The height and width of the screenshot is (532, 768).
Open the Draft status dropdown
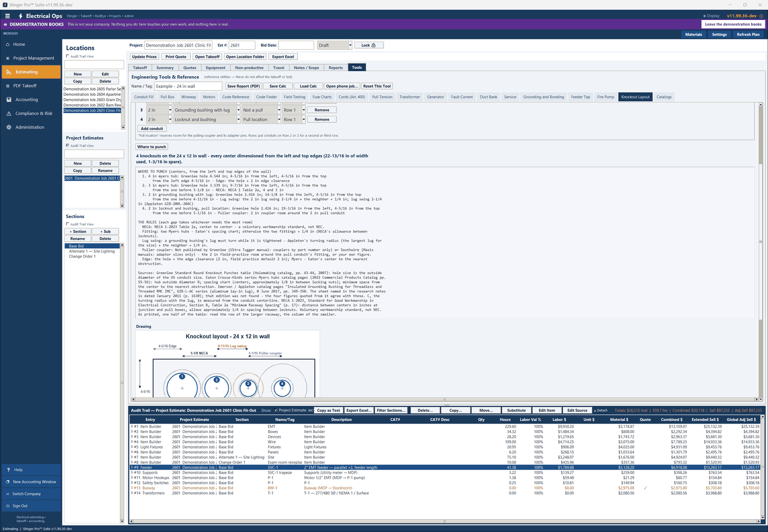tap(350, 45)
